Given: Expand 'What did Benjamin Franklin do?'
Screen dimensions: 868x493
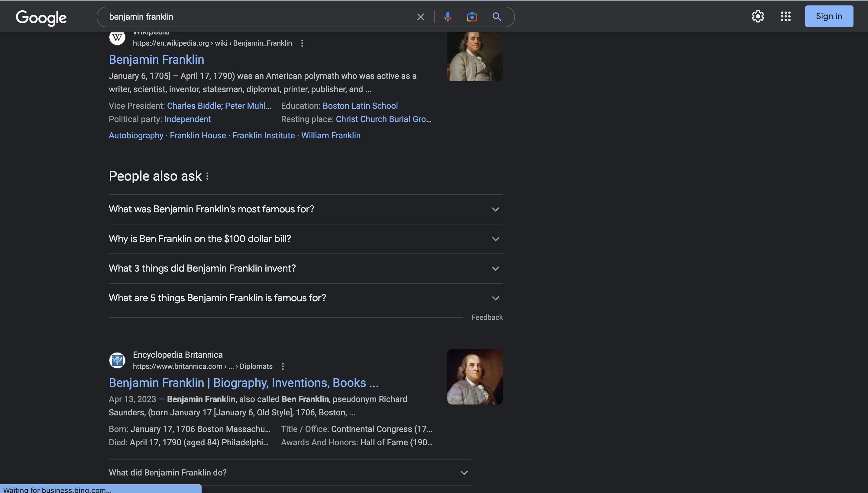Looking at the screenshot, I should pyautogui.click(x=464, y=472).
